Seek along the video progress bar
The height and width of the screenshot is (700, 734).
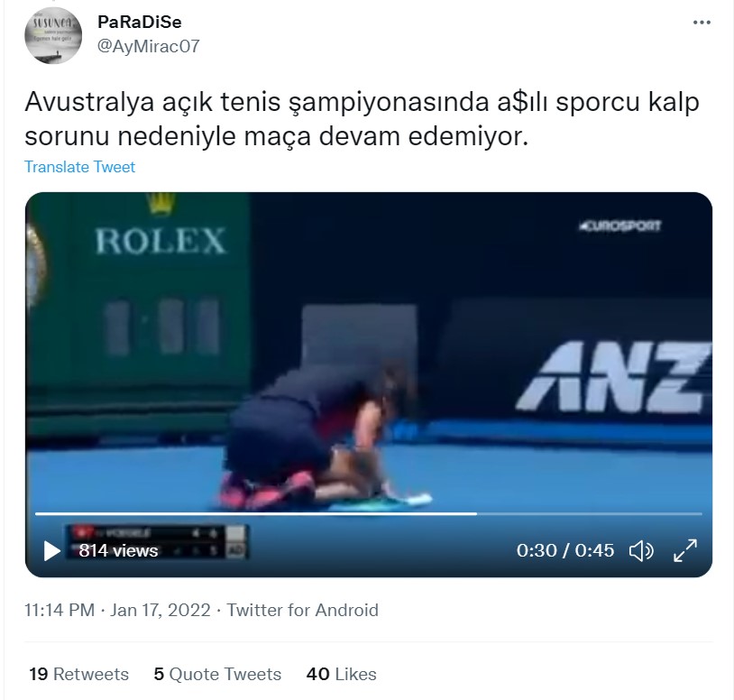pos(369,513)
